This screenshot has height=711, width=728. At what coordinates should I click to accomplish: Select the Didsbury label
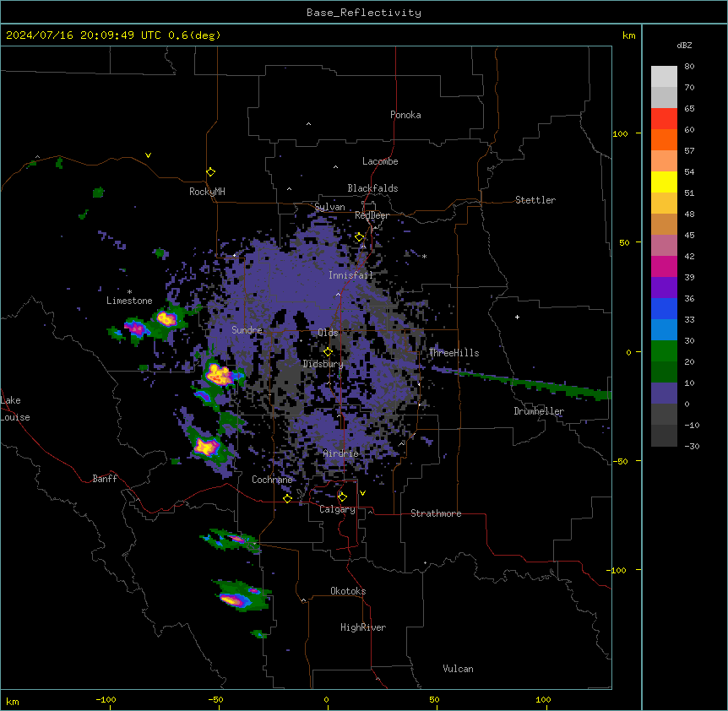[323, 364]
